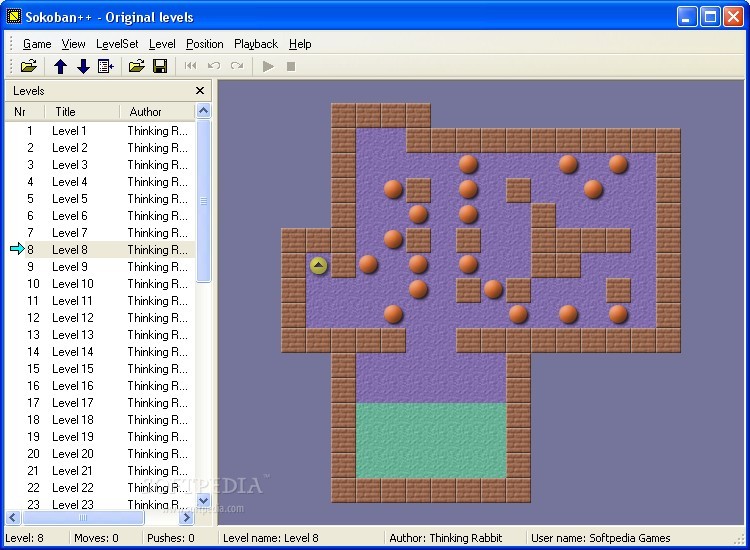Click the rewind to start icon
Viewport: 750px width, 550px height.
(190, 66)
